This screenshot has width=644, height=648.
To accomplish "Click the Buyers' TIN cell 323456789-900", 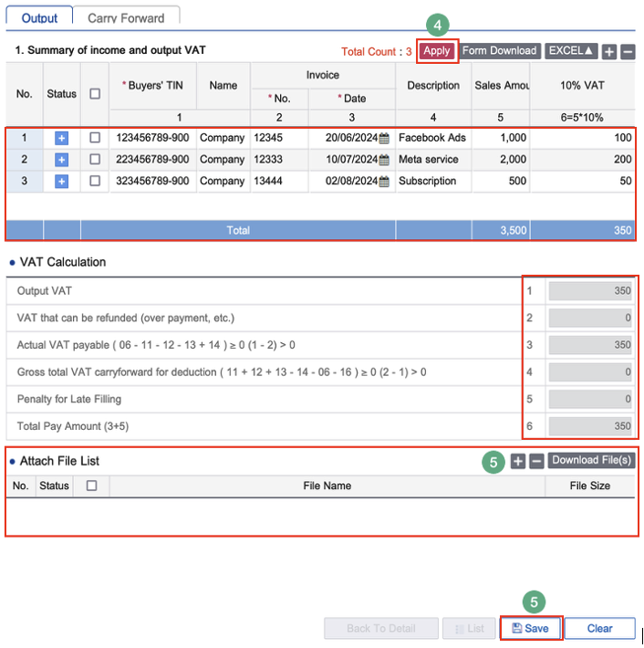I will (x=153, y=181).
